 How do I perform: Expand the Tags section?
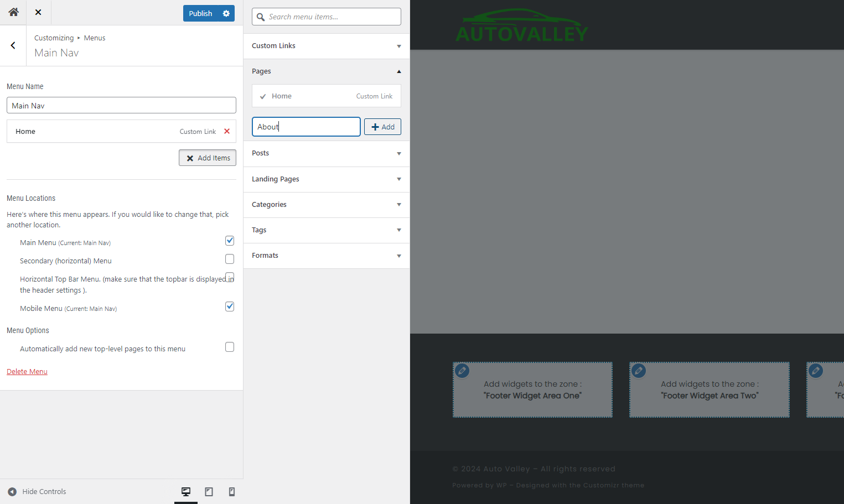(327, 230)
